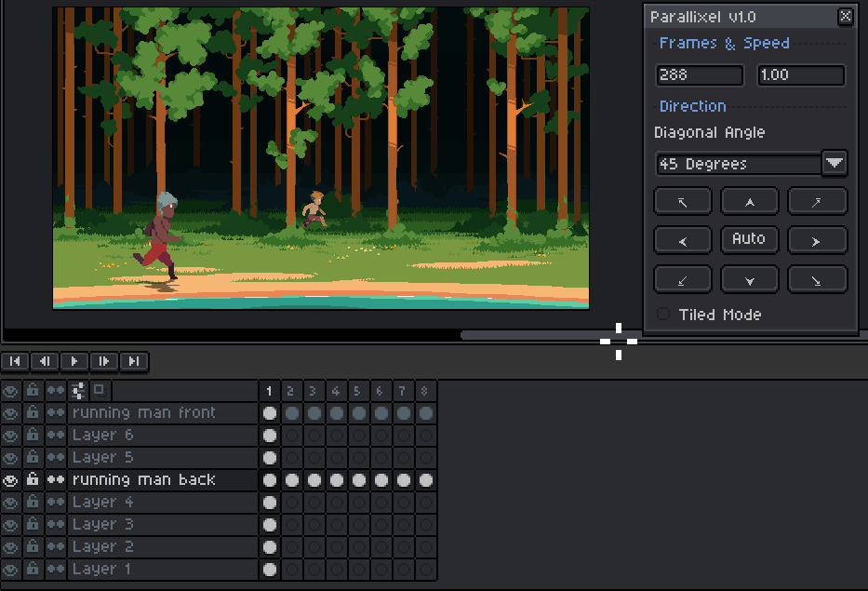Open timeline settings icon in header
Image resolution: width=868 pixels, height=591 pixels.
click(78, 391)
